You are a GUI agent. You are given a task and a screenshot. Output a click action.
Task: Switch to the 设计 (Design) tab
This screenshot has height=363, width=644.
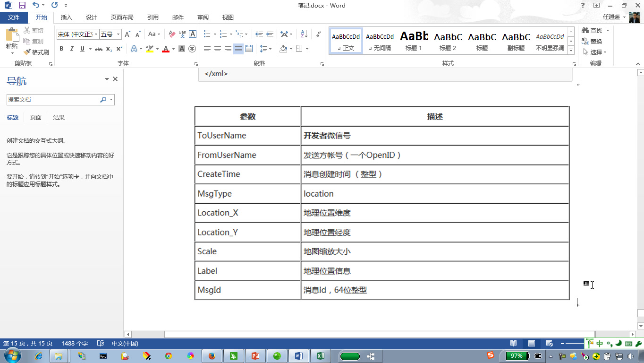92,17
